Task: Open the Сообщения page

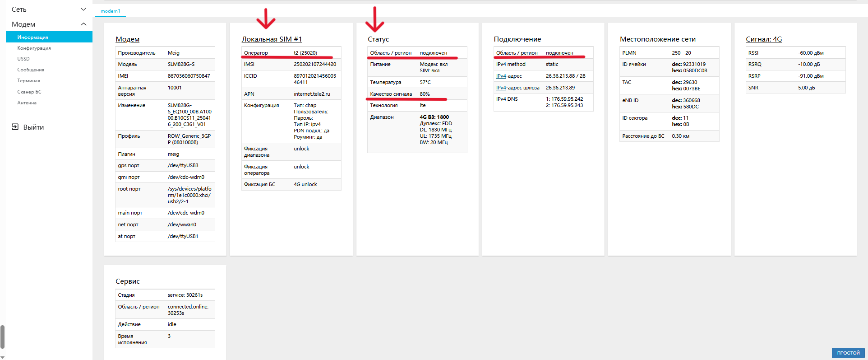Action: coord(31,70)
